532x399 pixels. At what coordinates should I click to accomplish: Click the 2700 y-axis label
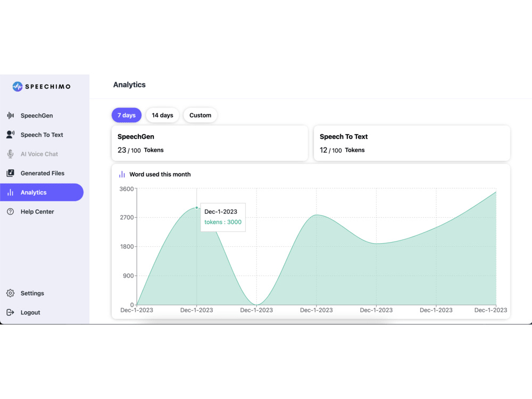[x=127, y=218]
